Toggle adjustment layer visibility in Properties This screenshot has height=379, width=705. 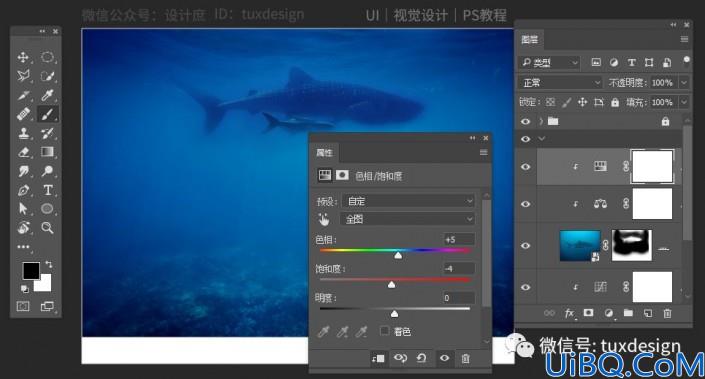(x=444, y=358)
